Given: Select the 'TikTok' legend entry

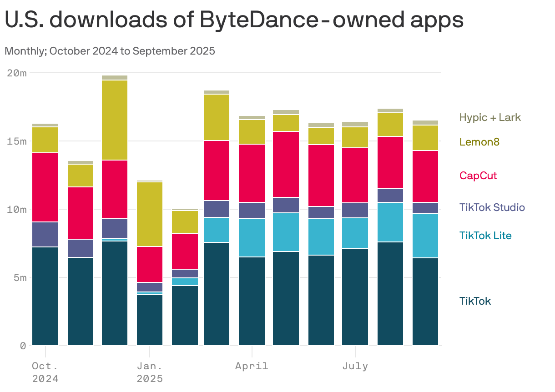Looking at the screenshot, I should 475,301.
